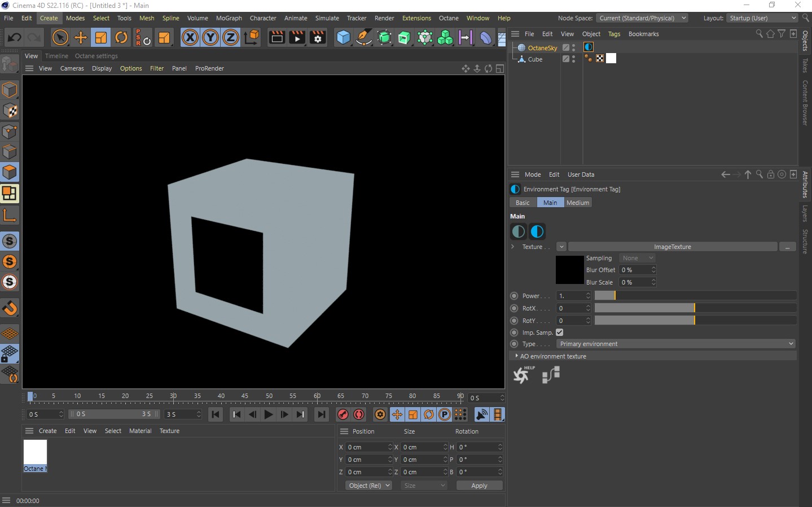Open the Object (Rel) dropdown
Image resolution: width=812 pixels, height=507 pixels.
point(368,486)
